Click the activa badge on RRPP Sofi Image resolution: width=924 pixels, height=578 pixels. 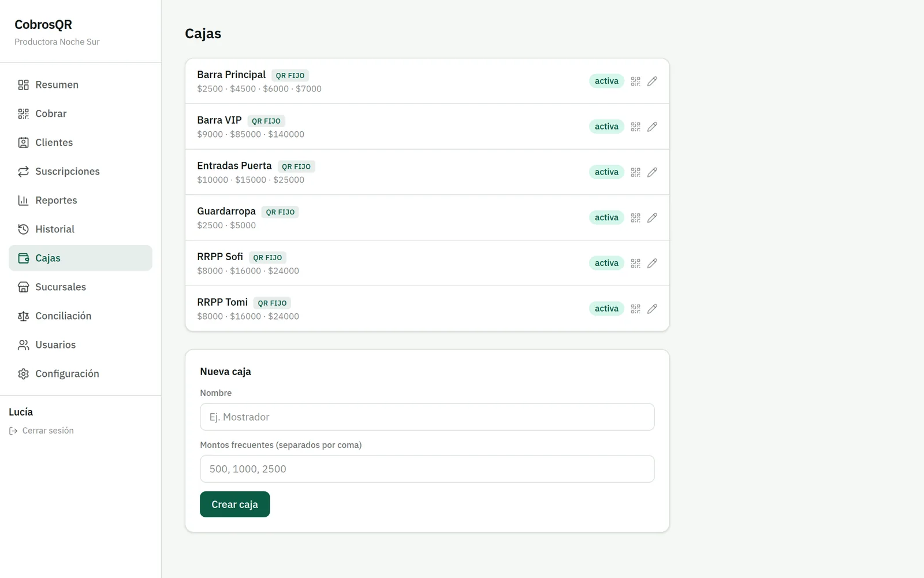tap(606, 264)
